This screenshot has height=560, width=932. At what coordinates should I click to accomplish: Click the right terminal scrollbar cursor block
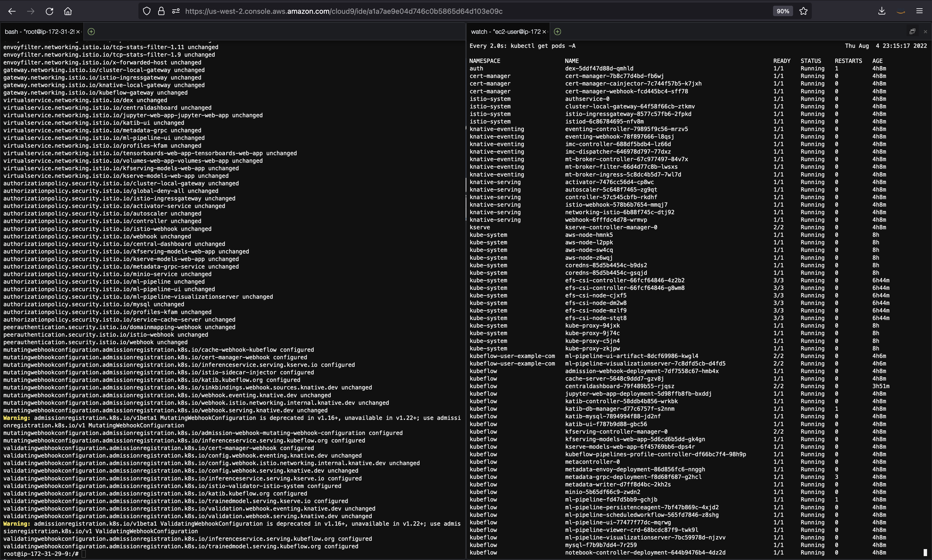[x=925, y=552]
